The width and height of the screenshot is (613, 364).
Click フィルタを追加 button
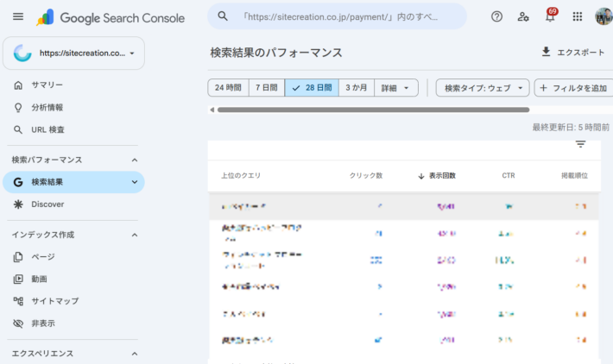[x=573, y=88]
